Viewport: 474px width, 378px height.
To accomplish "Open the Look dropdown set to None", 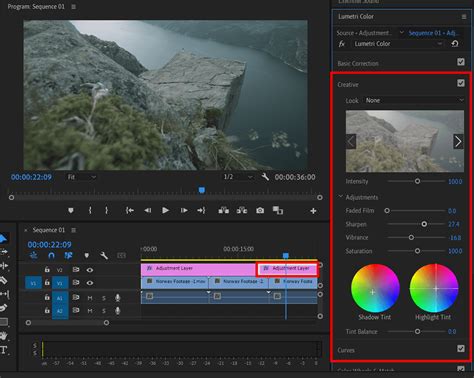I will (414, 100).
